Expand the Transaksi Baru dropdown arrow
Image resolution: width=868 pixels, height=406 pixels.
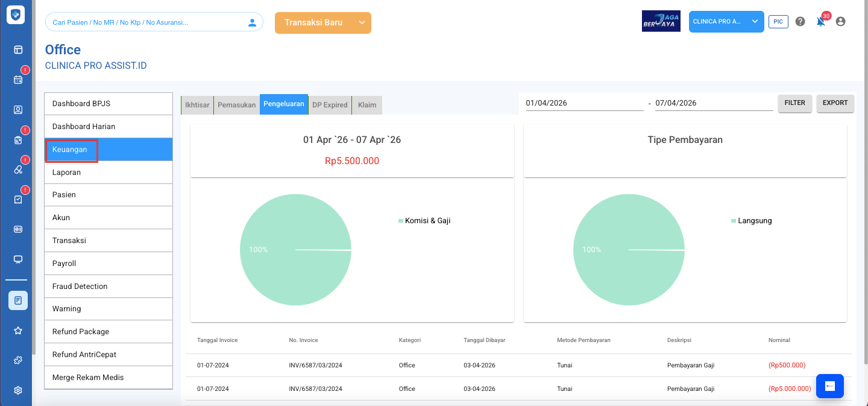click(x=362, y=23)
